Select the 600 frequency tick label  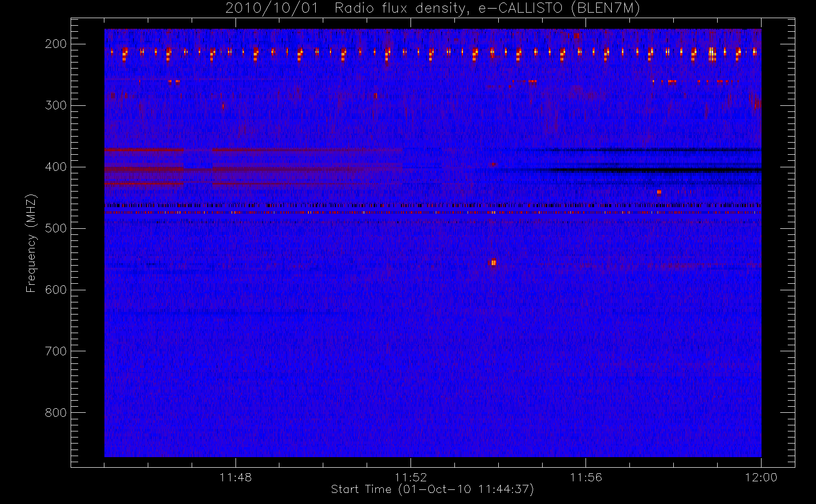pos(55,290)
